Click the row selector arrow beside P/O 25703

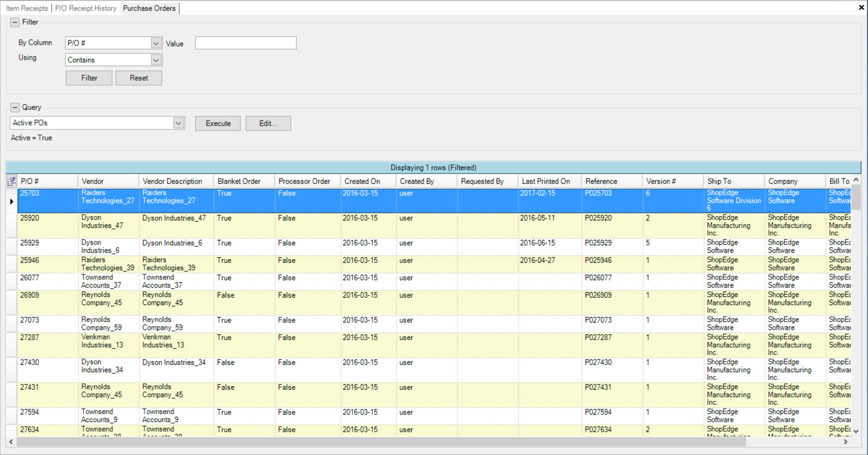pyautogui.click(x=11, y=201)
